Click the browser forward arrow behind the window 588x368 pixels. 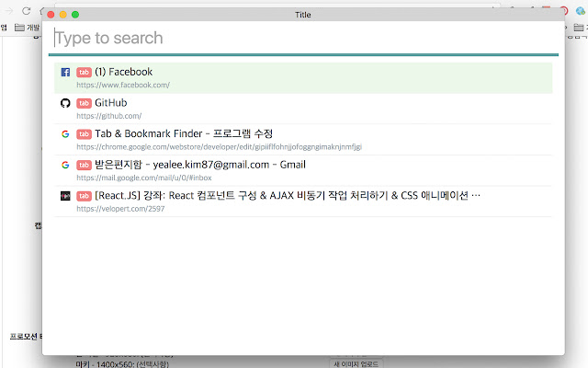click(8, 11)
